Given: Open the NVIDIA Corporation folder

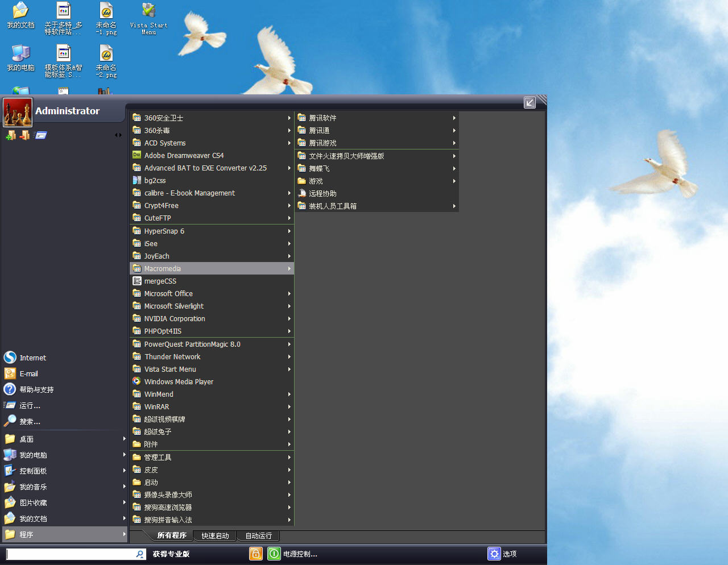Looking at the screenshot, I should (212, 318).
